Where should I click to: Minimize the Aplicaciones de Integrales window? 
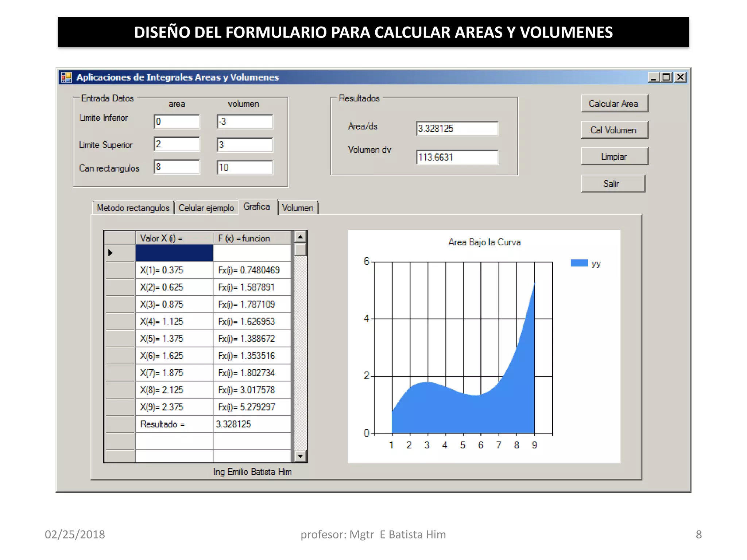653,77
